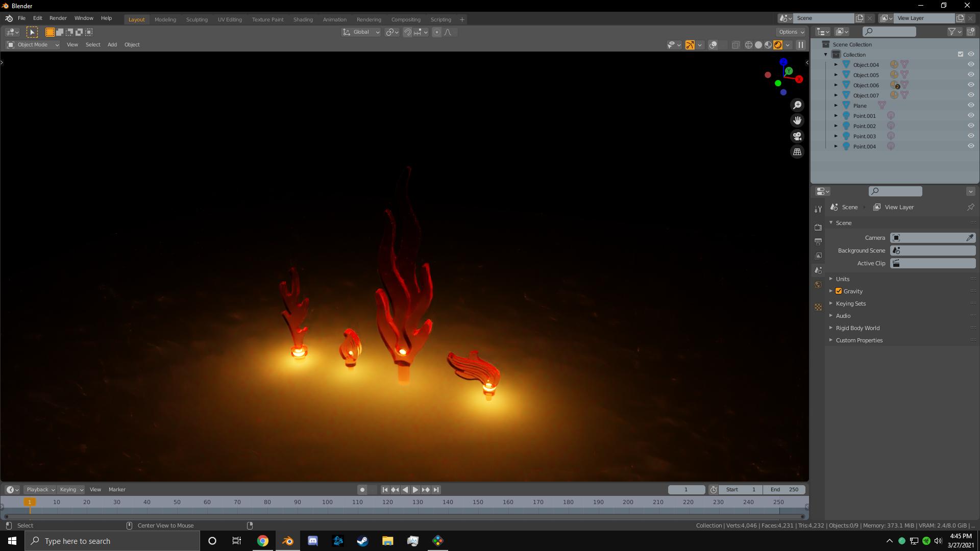Open the Add menu in viewport header
This screenshot has height=551, width=980.
112,45
